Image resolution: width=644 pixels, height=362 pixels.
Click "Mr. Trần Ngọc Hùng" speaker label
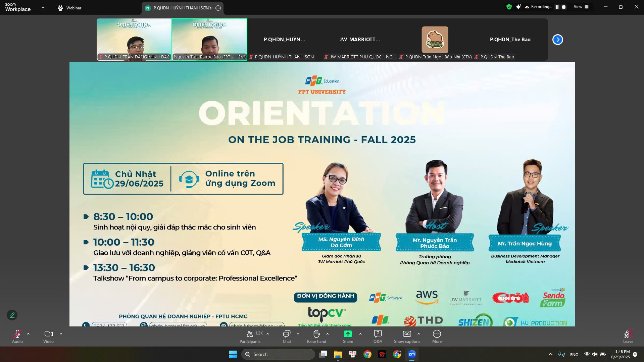pos(525,244)
